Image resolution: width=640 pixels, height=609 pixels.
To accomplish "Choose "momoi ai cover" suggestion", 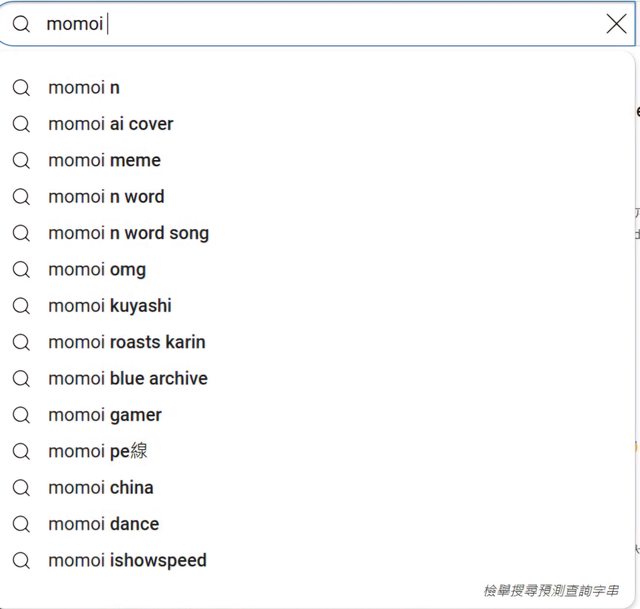I will pos(317,124).
